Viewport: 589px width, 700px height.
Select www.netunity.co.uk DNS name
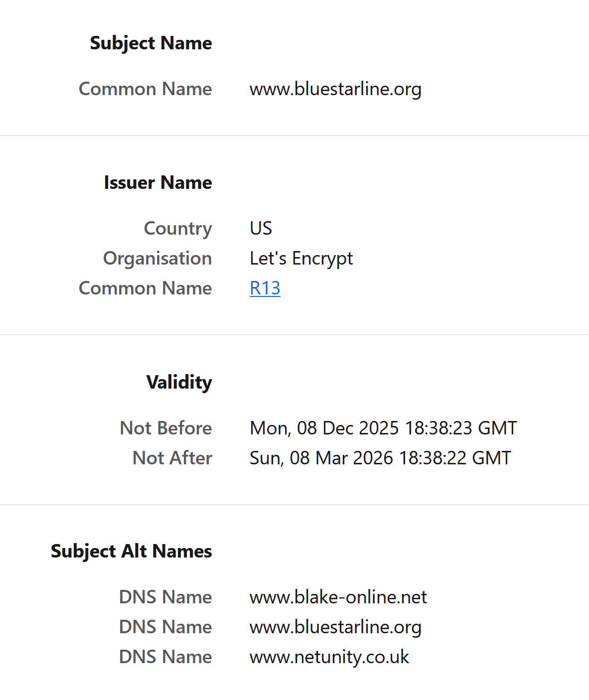tap(329, 657)
